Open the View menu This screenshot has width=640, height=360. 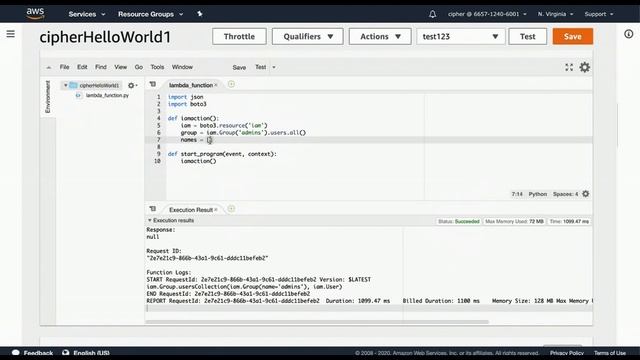pyautogui.click(x=120, y=67)
